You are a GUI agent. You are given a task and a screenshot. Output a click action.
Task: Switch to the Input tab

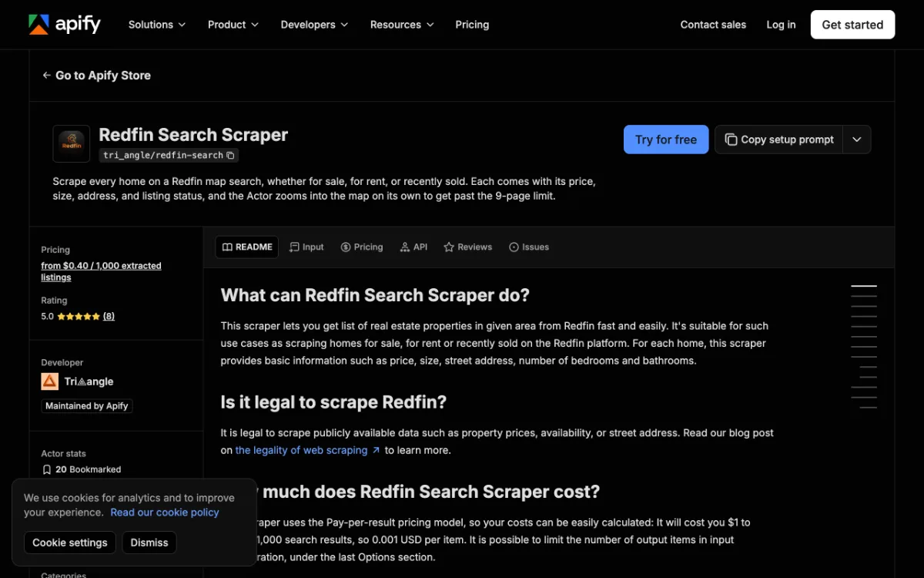306,247
